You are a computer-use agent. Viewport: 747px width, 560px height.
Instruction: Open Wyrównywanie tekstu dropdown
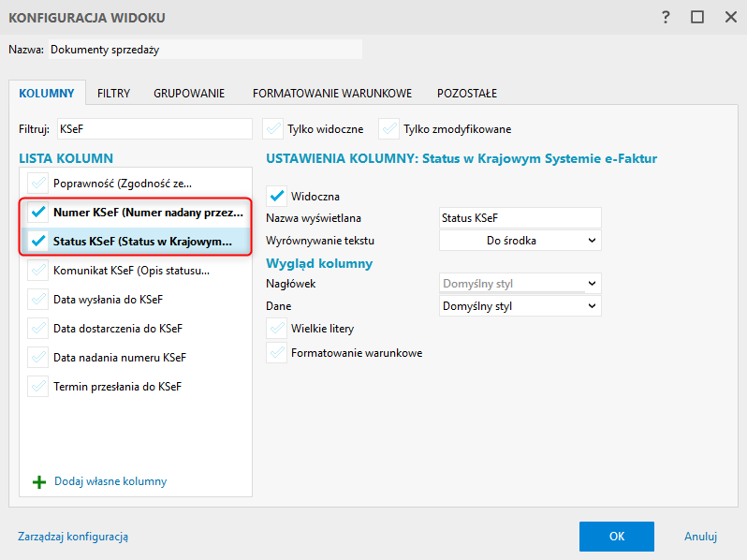pyautogui.click(x=520, y=241)
